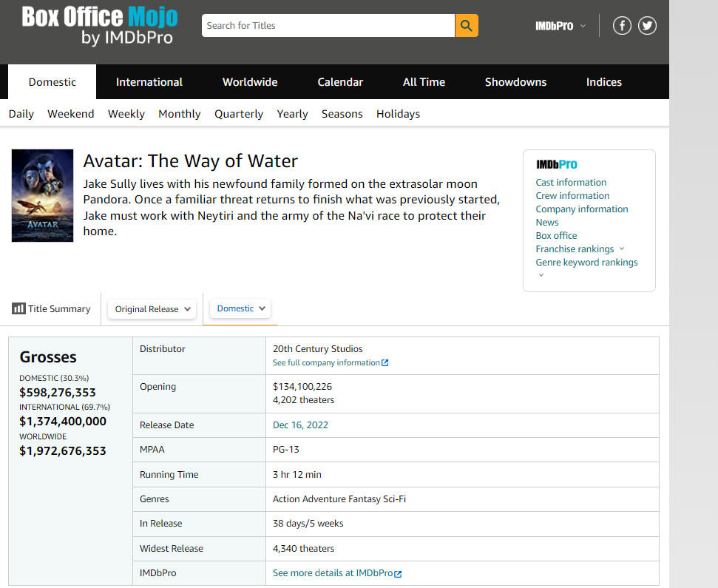The width and height of the screenshot is (718, 588).
Task: Click the international gross $1,374,400,000
Action: (63, 422)
